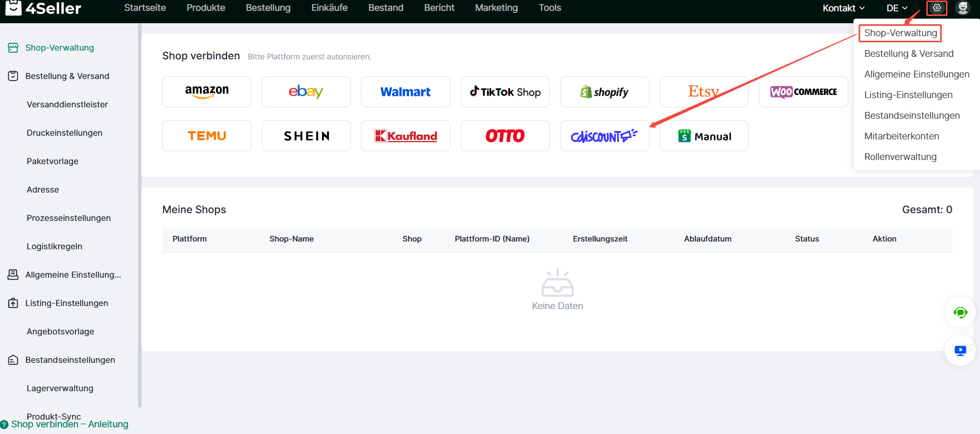Expand the Kontakt dropdown

point(844,8)
